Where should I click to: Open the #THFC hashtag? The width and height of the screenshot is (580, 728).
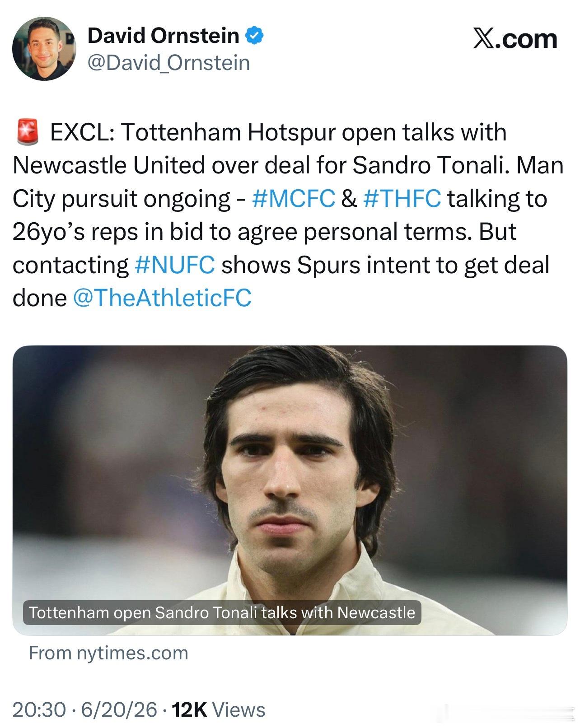click(402, 198)
